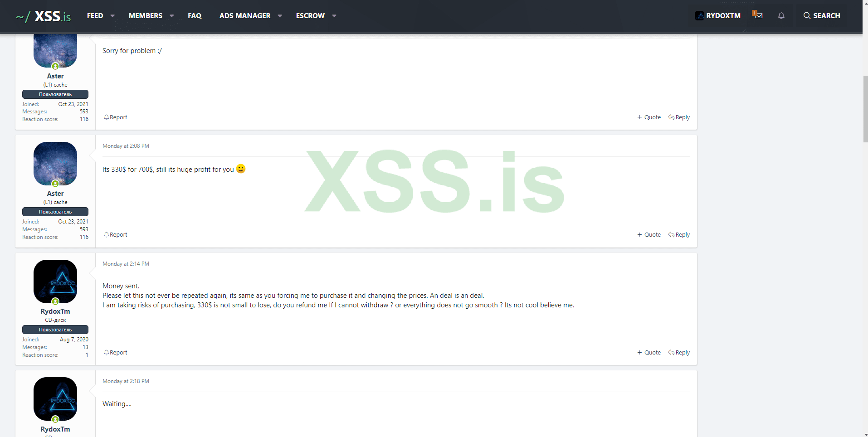
Task: Open the FEED menu item
Action: click(95, 16)
